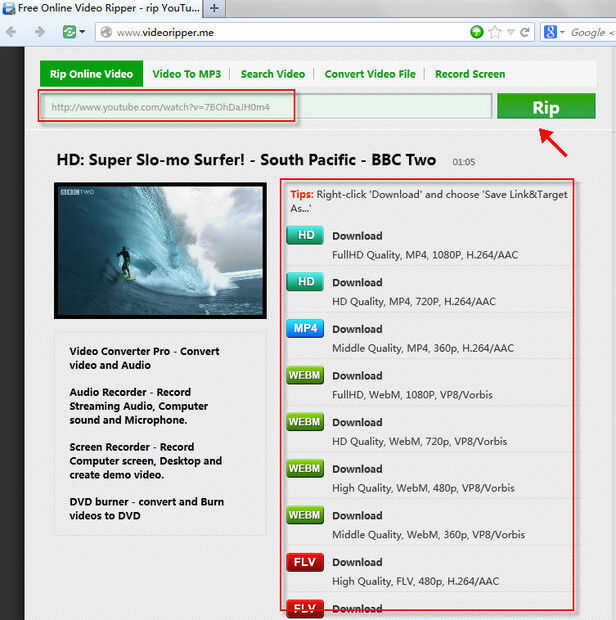Click the 'Middle Quality, WebM, 360p, VP8/Vorbis' description

click(x=429, y=535)
